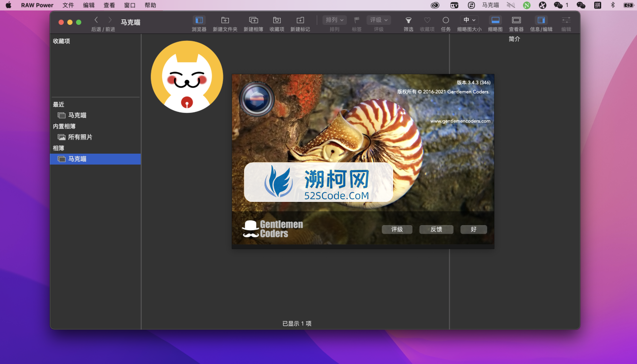Open the 编辑 menu in menu bar
This screenshot has width=637, height=364.
pos(89,5)
